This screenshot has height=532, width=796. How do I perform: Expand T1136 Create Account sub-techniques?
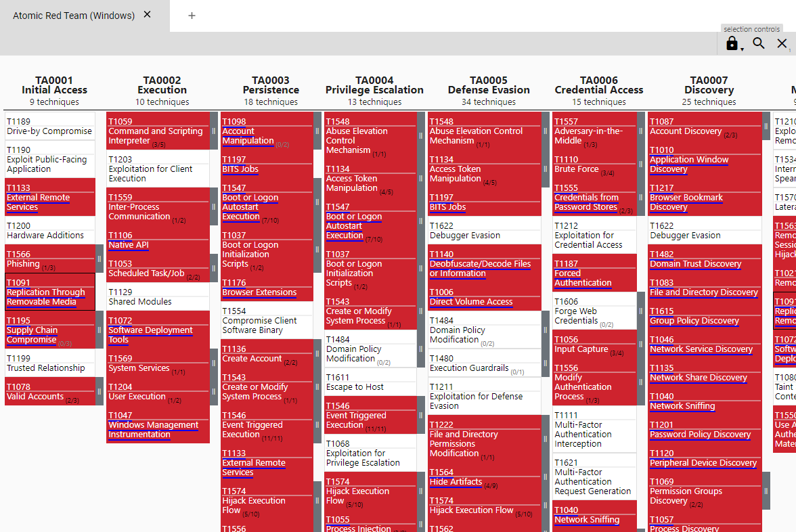(x=317, y=354)
